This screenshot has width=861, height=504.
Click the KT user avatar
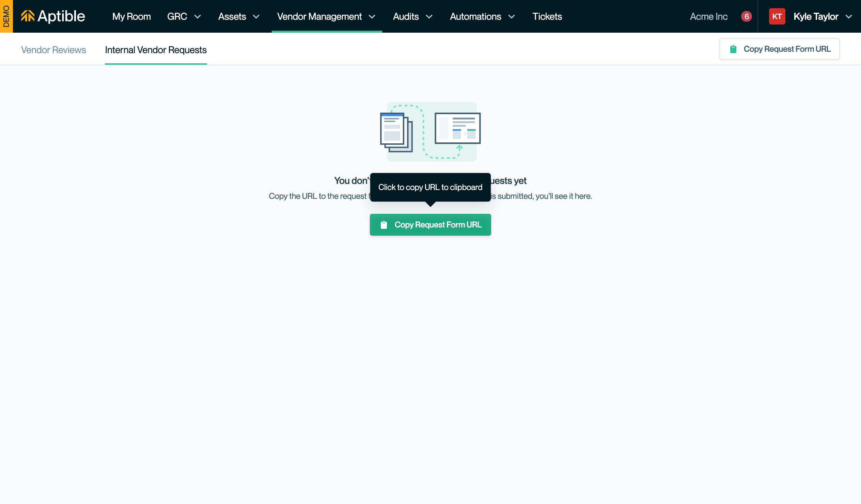pyautogui.click(x=777, y=16)
